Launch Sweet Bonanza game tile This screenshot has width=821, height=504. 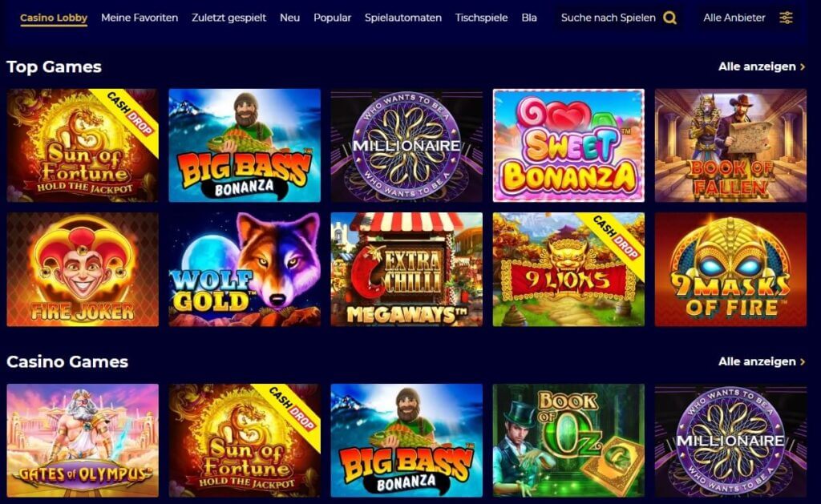(568, 145)
